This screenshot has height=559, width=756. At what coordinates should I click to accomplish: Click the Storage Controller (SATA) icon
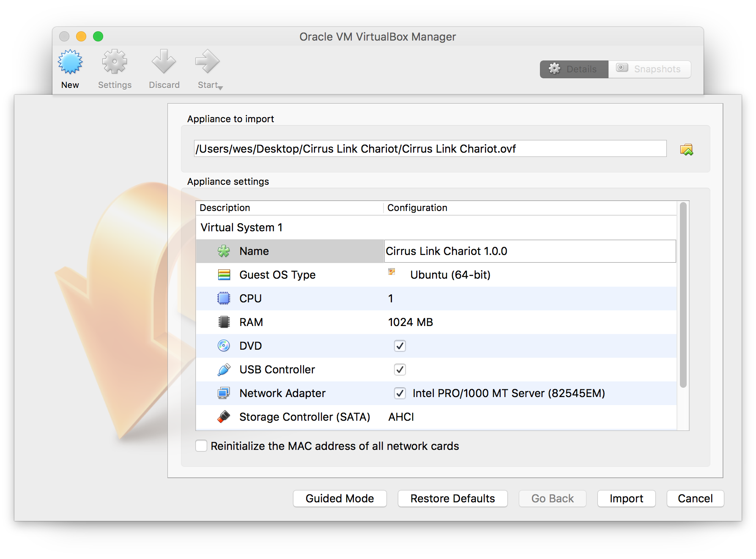(x=224, y=417)
